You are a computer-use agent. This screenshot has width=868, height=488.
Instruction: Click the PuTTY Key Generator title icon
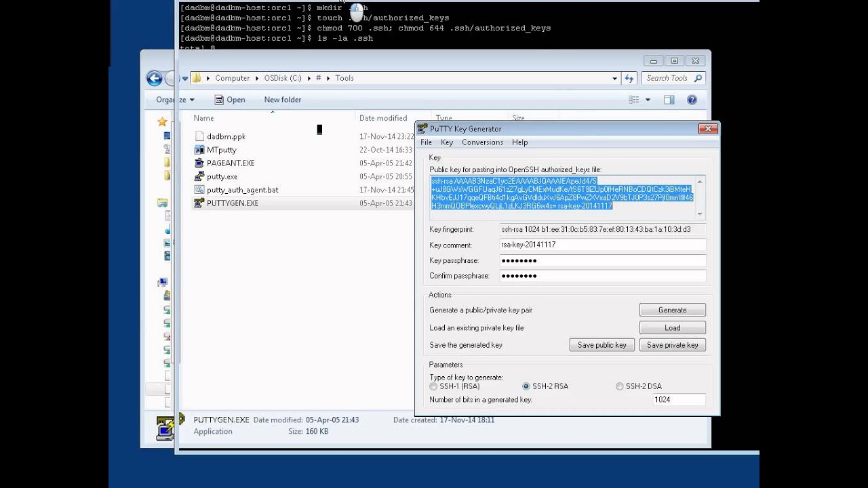tap(422, 129)
